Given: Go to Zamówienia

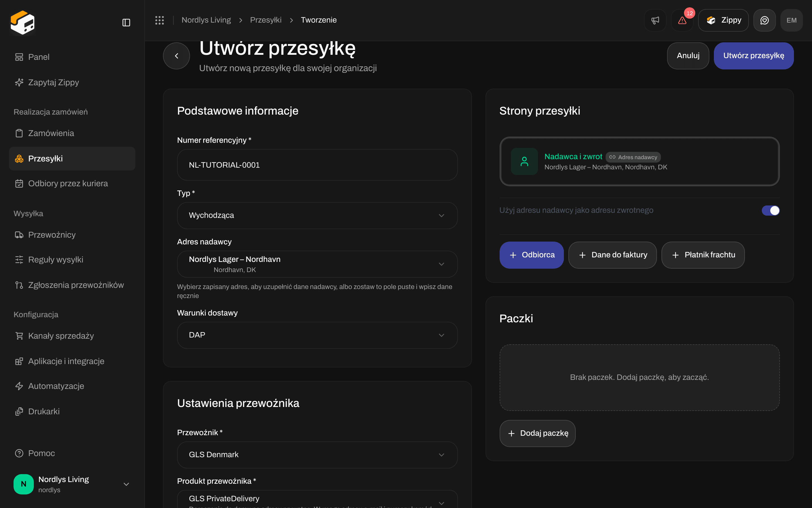Looking at the screenshot, I should pyautogui.click(x=72, y=133).
